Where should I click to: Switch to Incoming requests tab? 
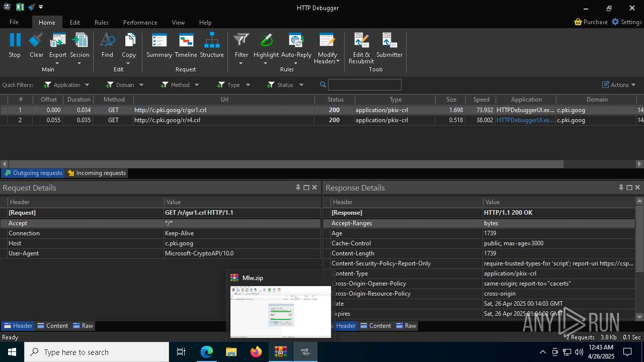97,173
